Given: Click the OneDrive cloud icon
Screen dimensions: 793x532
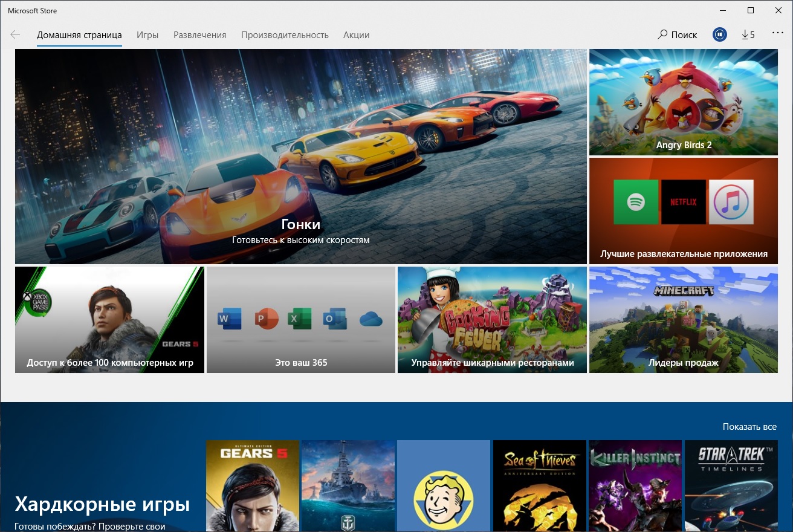Looking at the screenshot, I should pyautogui.click(x=371, y=319).
